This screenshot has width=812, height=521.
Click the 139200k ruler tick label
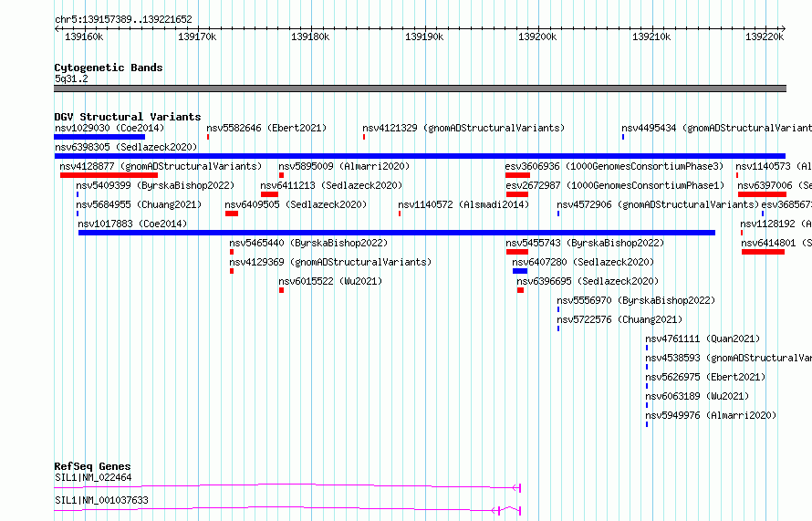(537, 36)
